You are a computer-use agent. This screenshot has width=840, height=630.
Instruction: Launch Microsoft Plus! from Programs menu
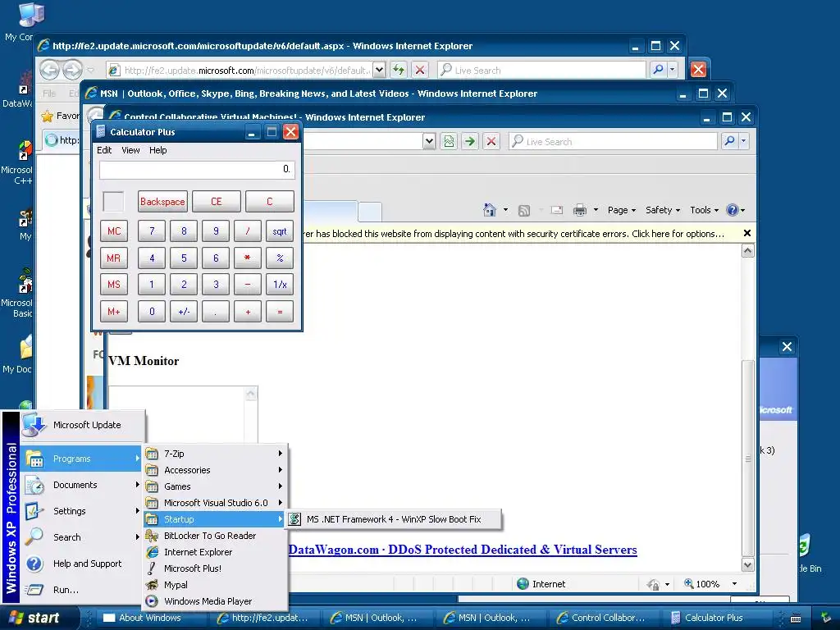pyautogui.click(x=215, y=568)
